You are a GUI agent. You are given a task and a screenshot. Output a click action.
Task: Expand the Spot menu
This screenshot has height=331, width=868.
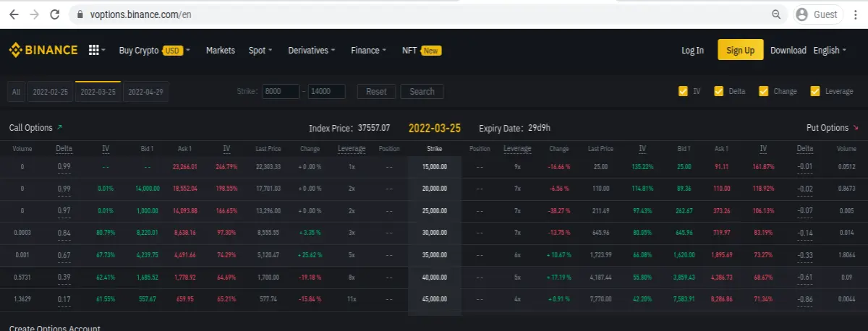pos(260,51)
